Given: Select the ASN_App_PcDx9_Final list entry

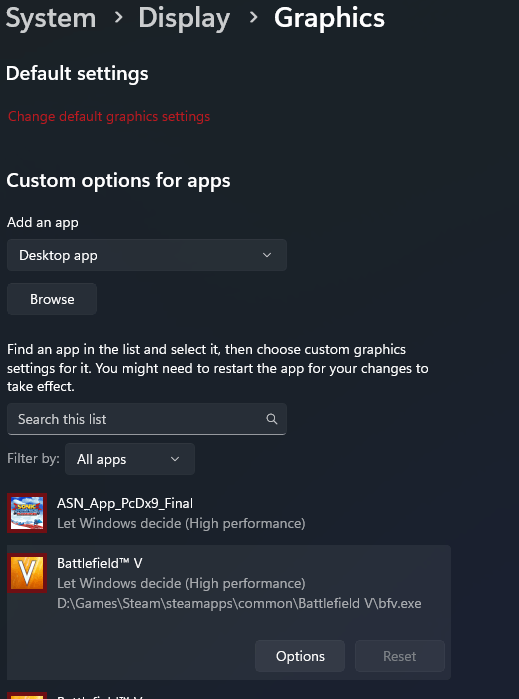Looking at the screenshot, I should (229, 513).
